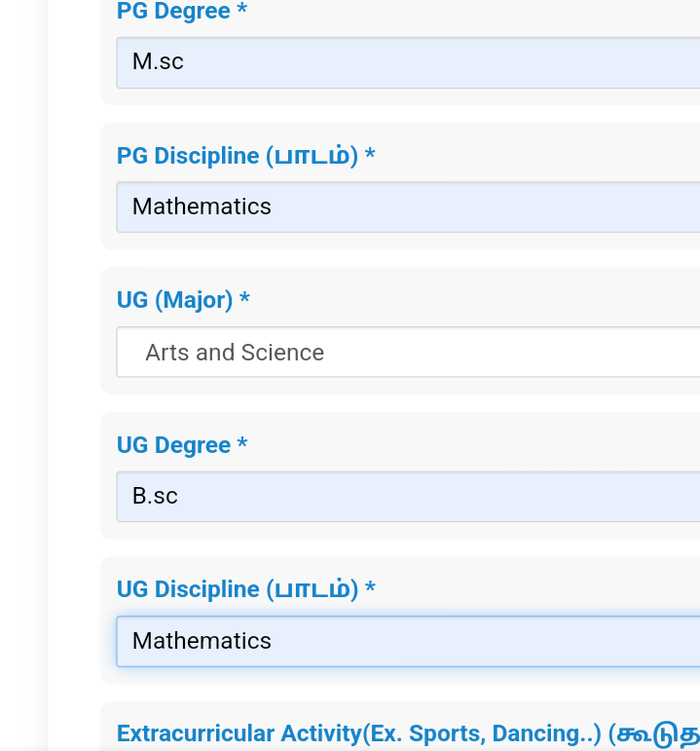This screenshot has height=751, width=700.
Task: Click the UG Discipline label text
Action: (x=189, y=589)
